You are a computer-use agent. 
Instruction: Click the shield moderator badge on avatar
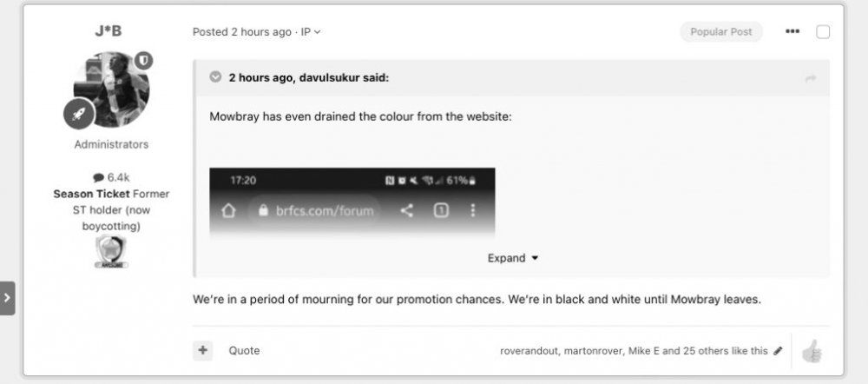[144, 60]
